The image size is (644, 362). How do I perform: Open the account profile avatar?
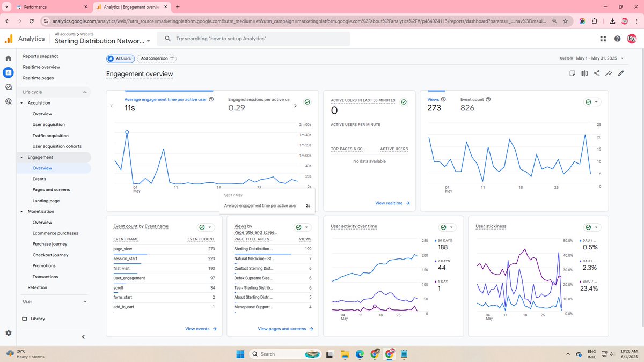632,39
